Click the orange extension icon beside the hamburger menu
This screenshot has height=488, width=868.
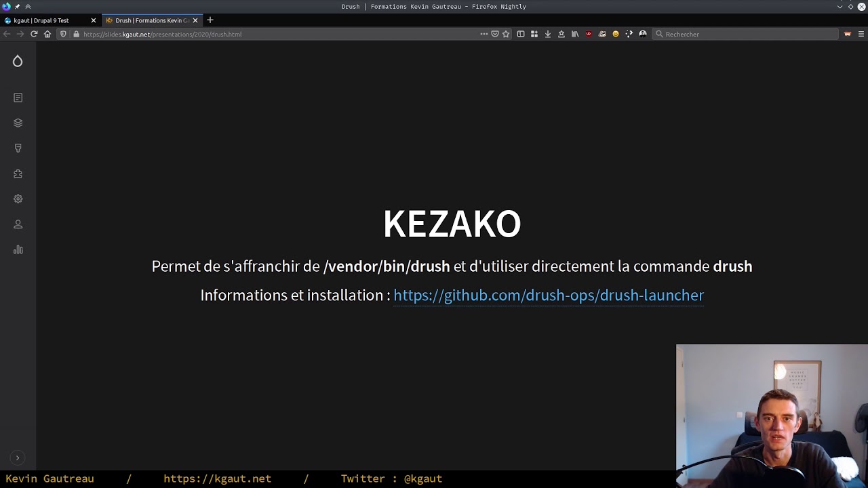pos(848,34)
